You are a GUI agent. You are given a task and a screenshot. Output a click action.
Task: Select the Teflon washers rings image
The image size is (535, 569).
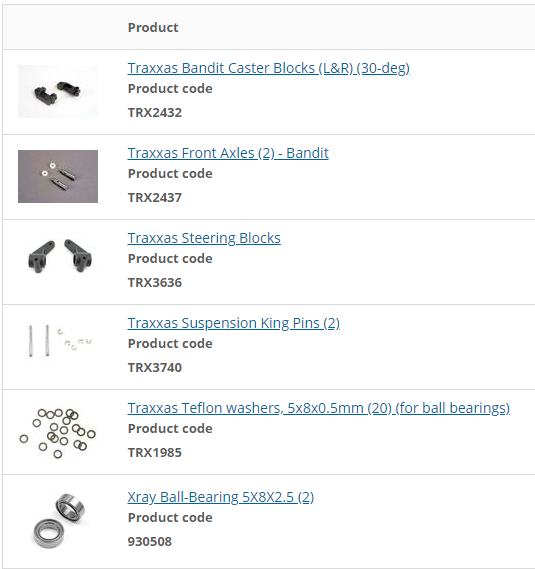58,433
